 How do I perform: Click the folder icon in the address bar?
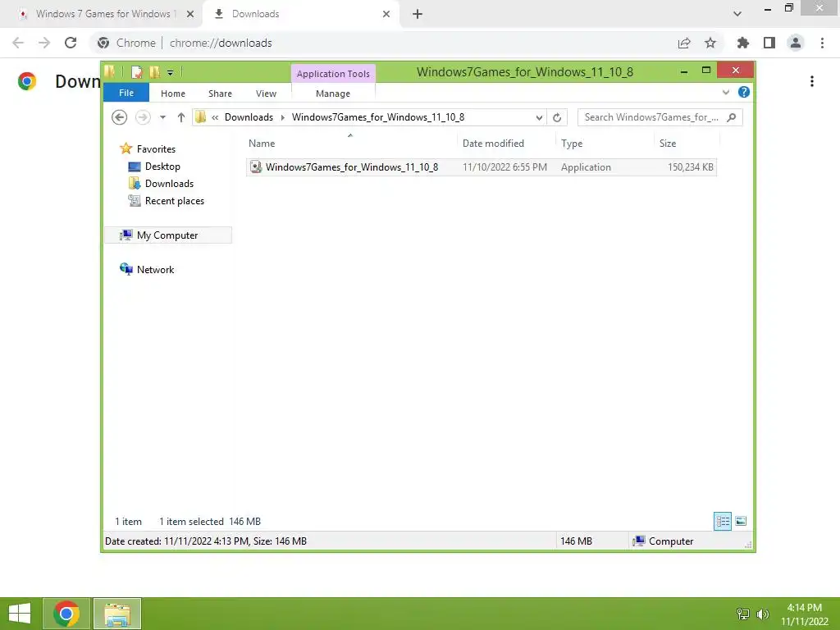pyautogui.click(x=201, y=116)
